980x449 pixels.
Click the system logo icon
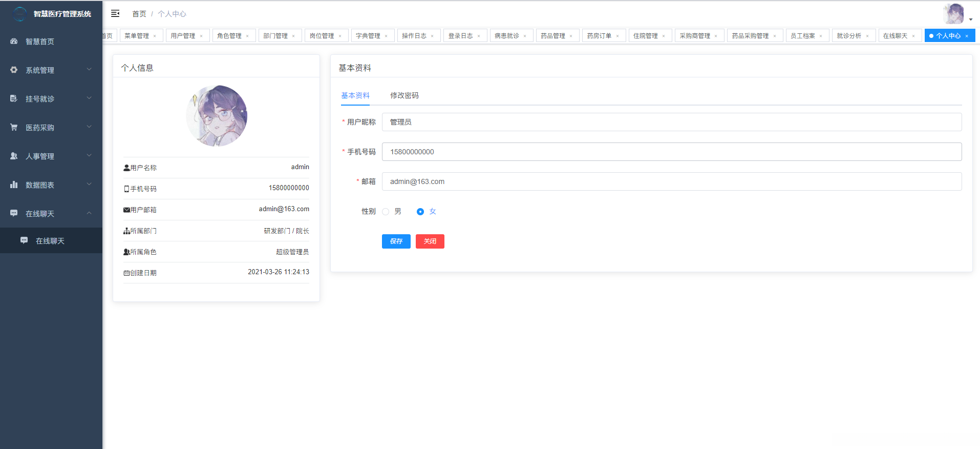20,14
